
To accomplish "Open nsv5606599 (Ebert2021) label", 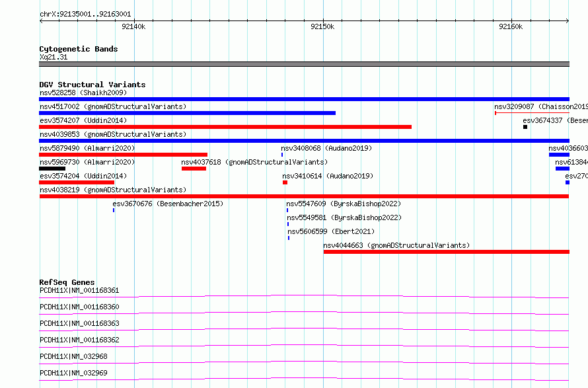I will [331, 231].
